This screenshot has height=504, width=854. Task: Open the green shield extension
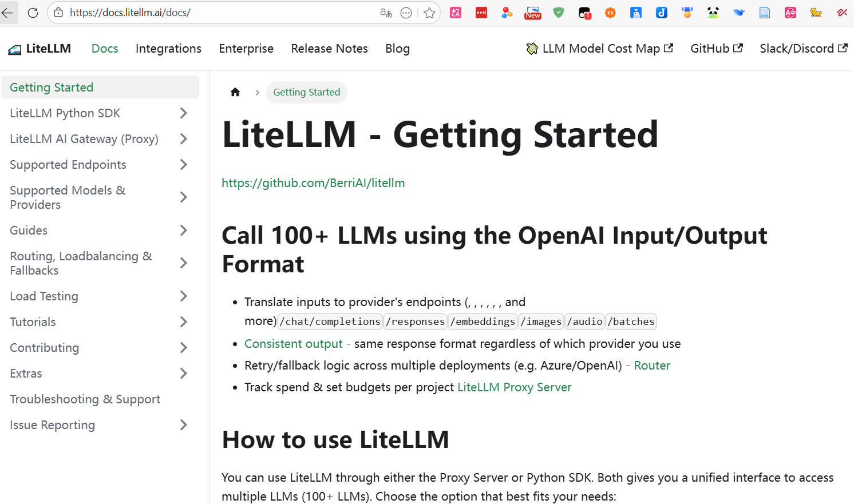[x=559, y=13]
